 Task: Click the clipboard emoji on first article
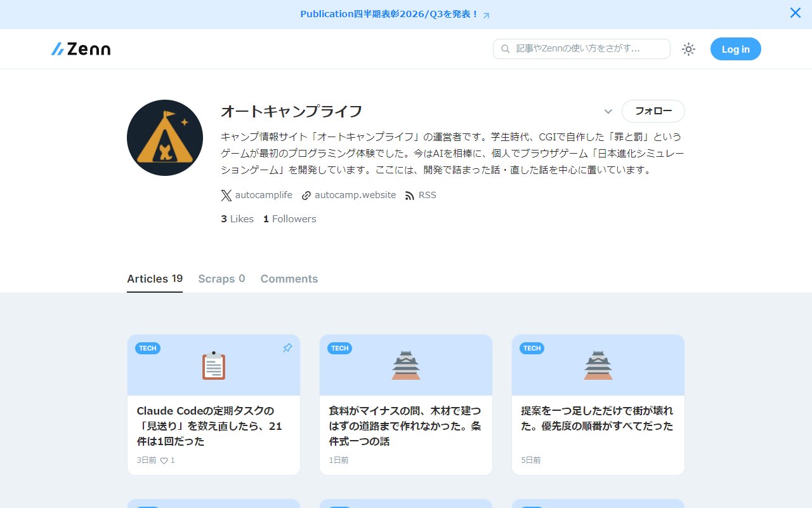214,365
